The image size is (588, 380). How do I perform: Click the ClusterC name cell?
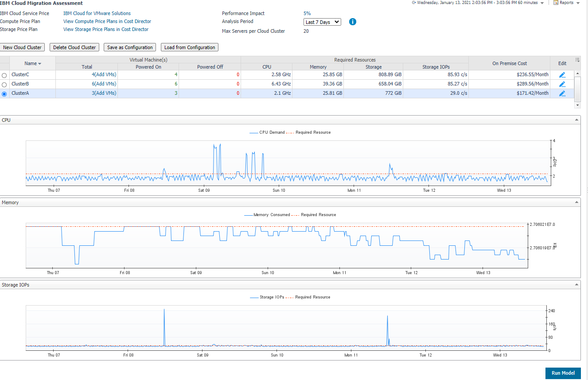[33, 75]
